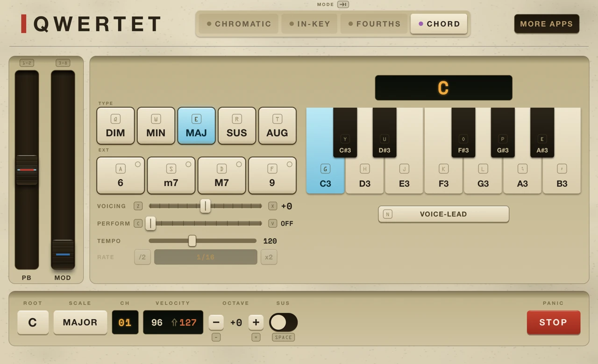The height and width of the screenshot is (364, 598).
Task: Click the voicing slider handle
Action: [x=205, y=206]
